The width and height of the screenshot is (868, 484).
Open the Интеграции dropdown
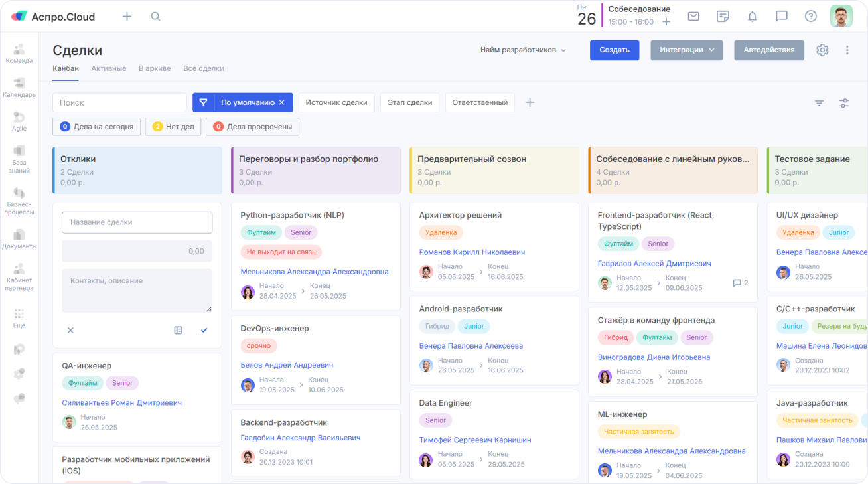click(x=686, y=50)
